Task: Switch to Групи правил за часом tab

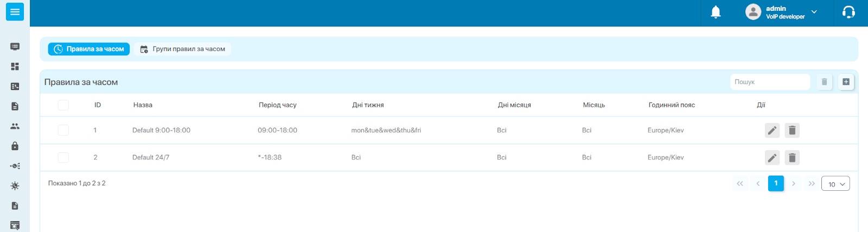Action: pyautogui.click(x=183, y=49)
